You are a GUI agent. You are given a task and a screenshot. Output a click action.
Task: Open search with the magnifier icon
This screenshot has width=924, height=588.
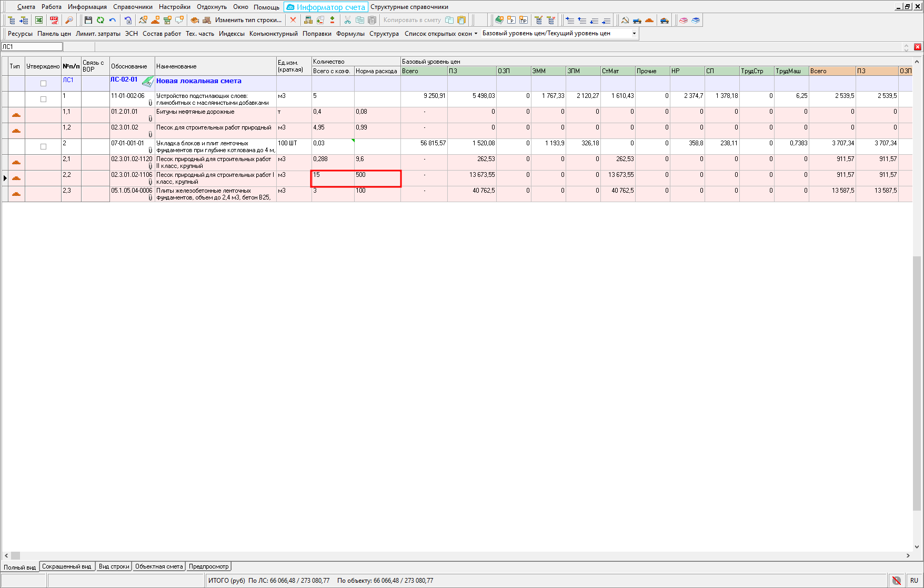[x=69, y=20]
